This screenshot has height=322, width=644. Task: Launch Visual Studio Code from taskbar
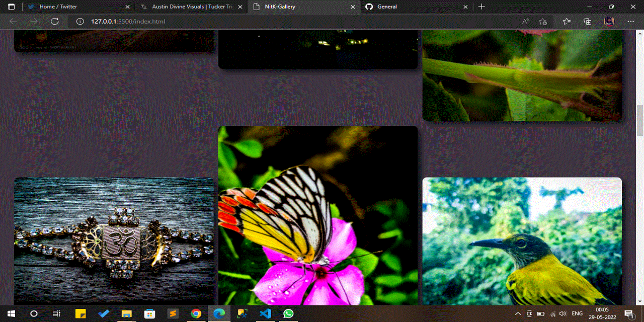pos(266,313)
